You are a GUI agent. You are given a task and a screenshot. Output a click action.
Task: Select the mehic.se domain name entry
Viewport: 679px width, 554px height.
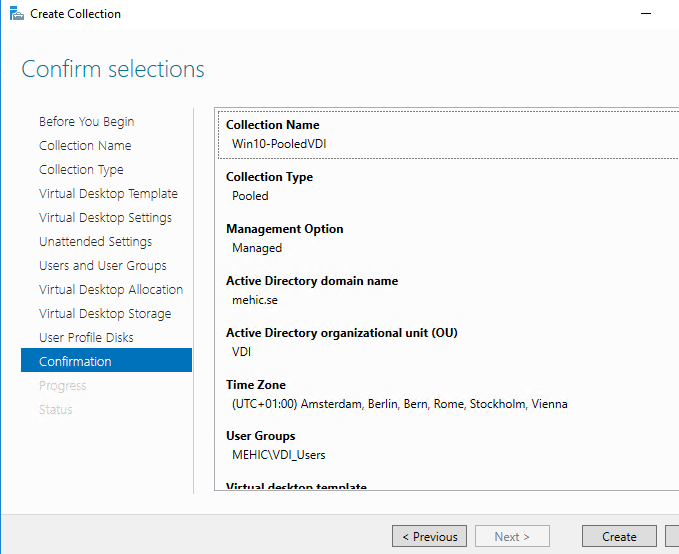(x=257, y=300)
